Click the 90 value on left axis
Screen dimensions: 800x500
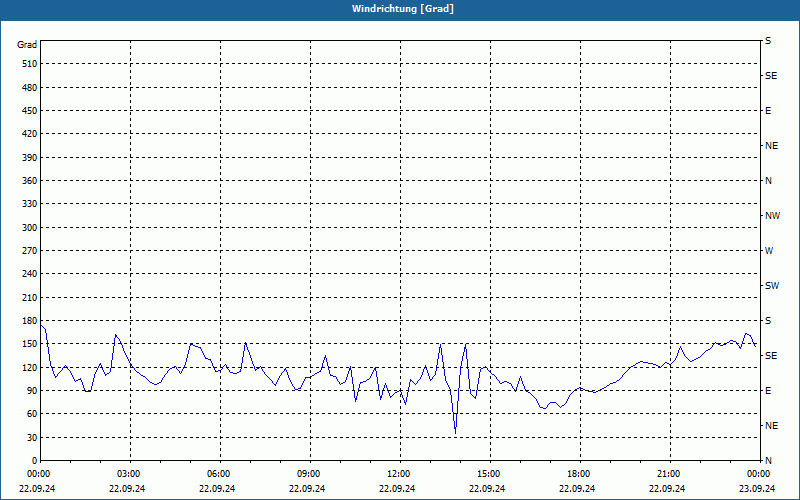30,391
